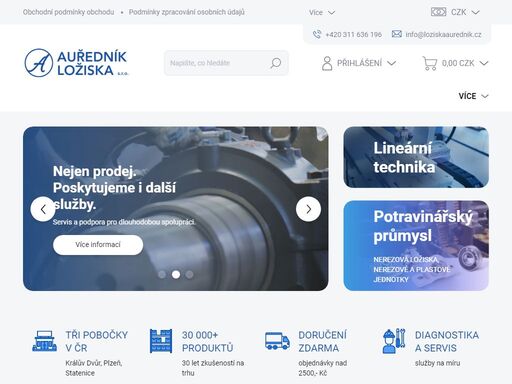Image resolution: width=512 pixels, height=384 pixels.
Task: Click the Auředník Ložiska logo
Action: [76, 63]
